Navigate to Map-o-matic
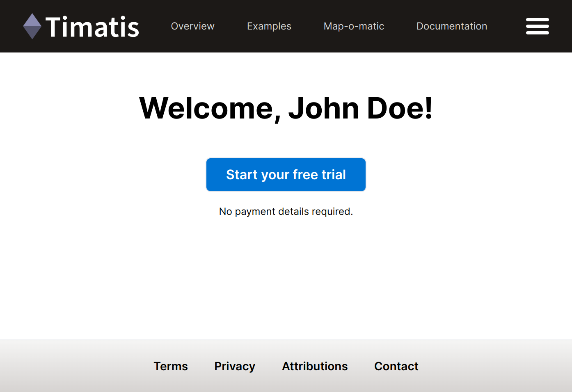The width and height of the screenshot is (572, 392). click(354, 26)
